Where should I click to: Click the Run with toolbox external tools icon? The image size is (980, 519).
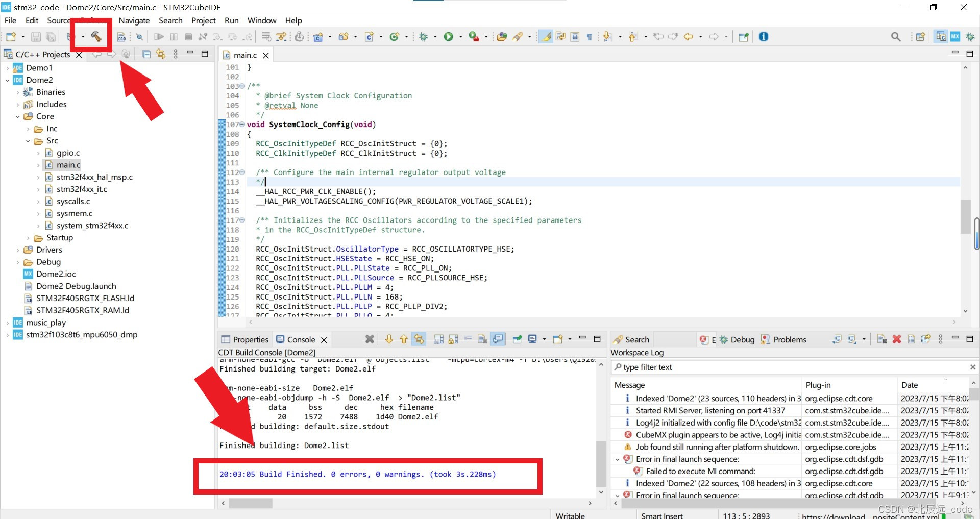pos(474,37)
